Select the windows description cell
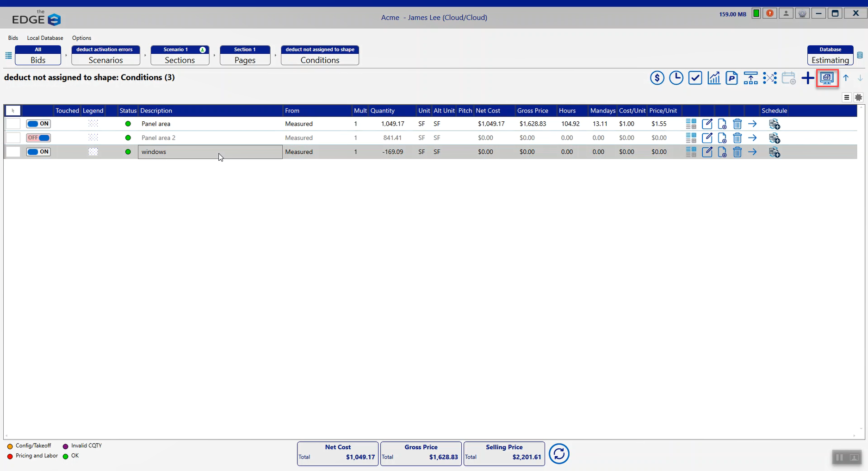The height and width of the screenshot is (471, 868). 210,152
